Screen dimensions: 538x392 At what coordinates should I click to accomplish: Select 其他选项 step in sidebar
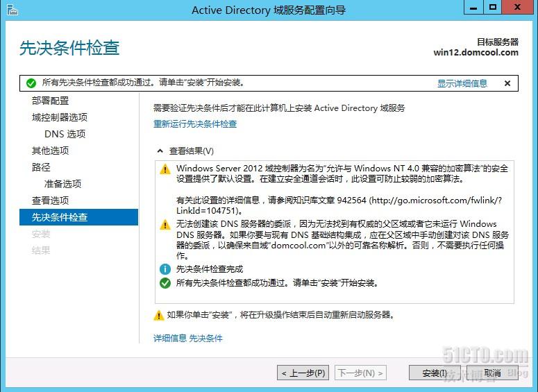[x=51, y=151]
